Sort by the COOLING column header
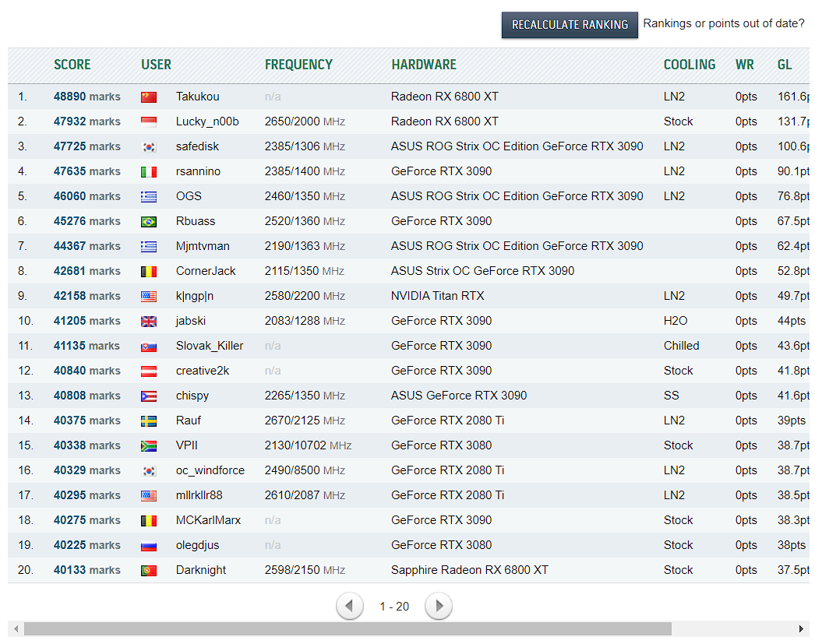815x644 pixels. click(690, 65)
